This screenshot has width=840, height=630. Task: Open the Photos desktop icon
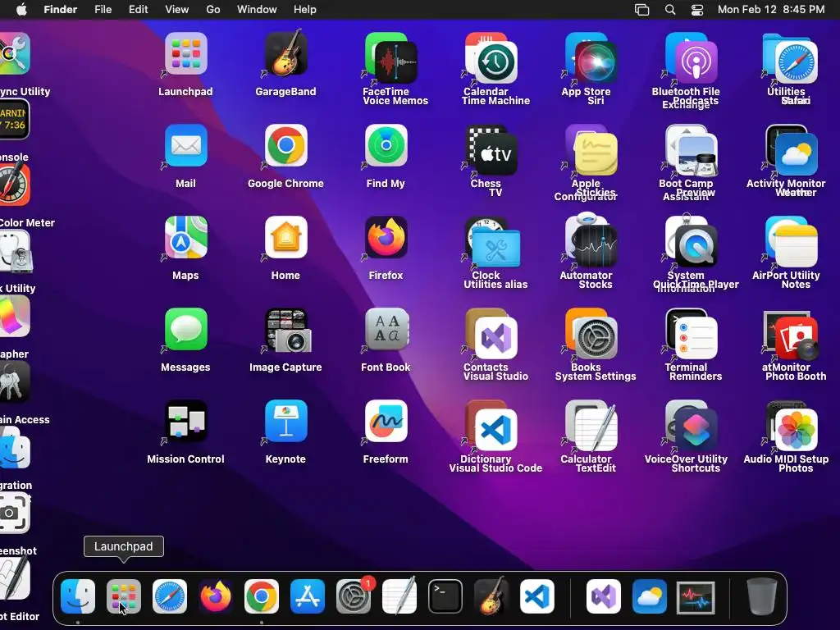click(796, 430)
